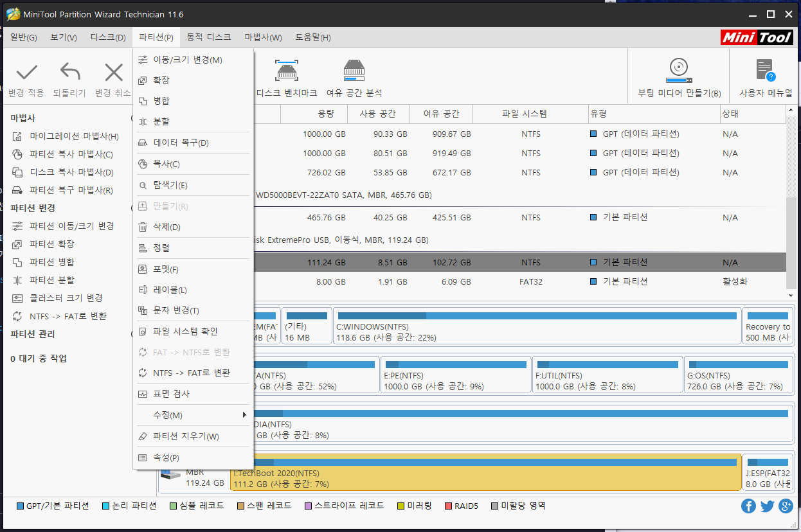Select the 726.02 GB NTFS partition row
This screenshot has height=532, width=801.
[x=519, y=172]
